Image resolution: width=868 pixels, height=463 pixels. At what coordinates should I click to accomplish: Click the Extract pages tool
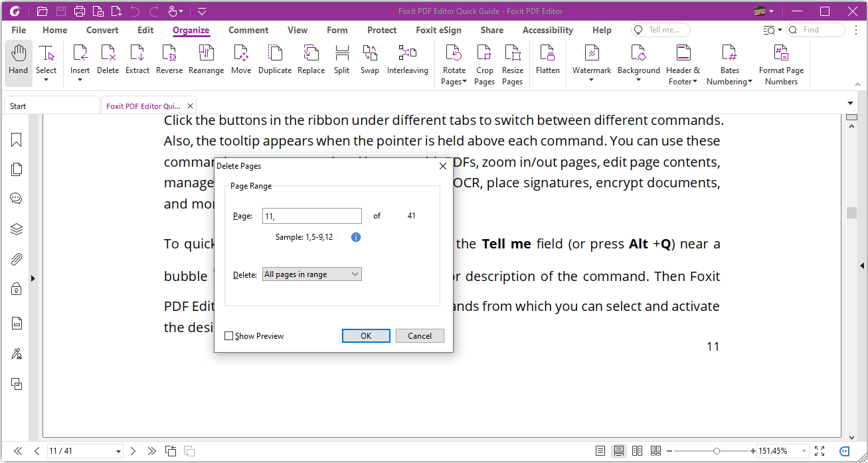(x=137, y=60)
